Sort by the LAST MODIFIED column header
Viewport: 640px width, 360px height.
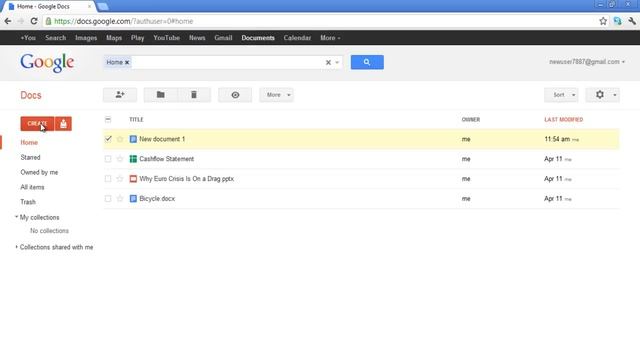click(x=564, y=120)
